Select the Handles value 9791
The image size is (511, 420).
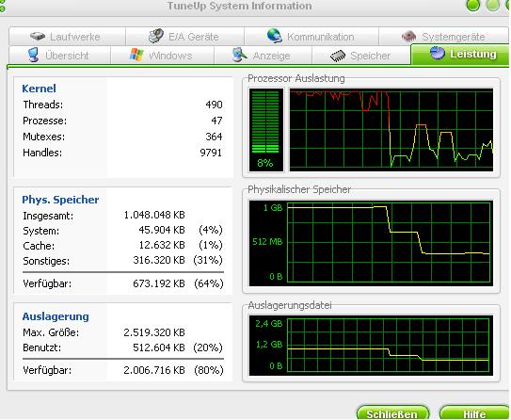[211, 153]
